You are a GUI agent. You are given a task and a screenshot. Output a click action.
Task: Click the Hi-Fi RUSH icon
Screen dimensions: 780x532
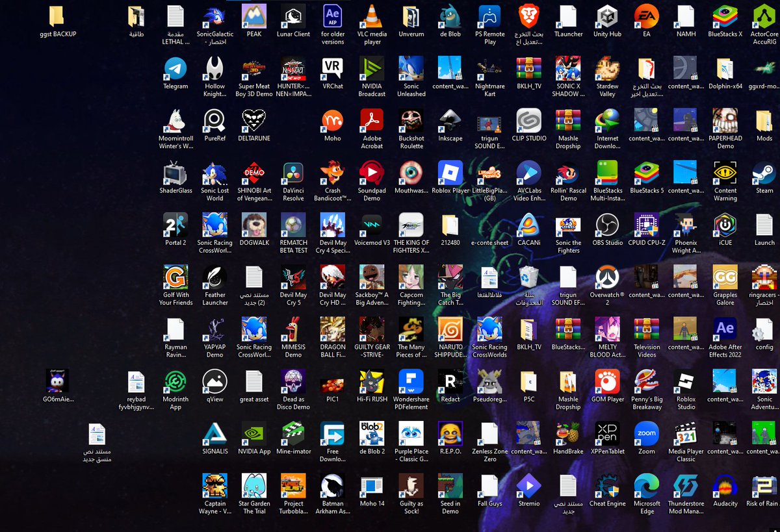372,381
